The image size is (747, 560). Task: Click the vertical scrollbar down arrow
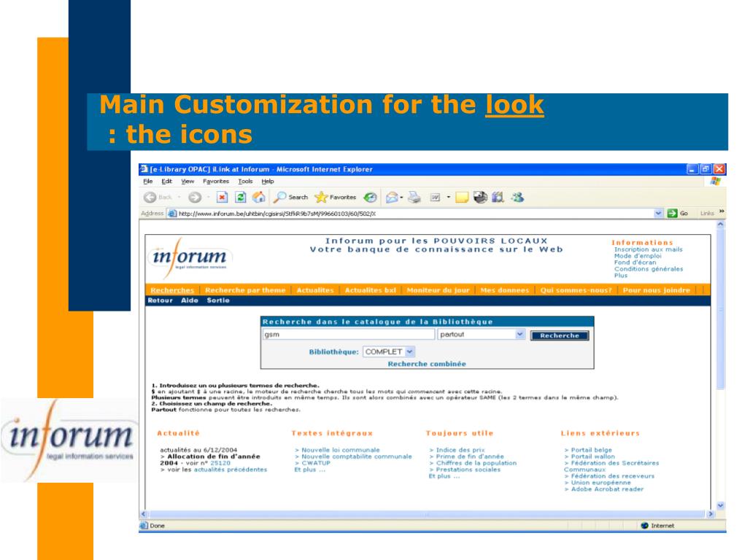tap(720, 506)
